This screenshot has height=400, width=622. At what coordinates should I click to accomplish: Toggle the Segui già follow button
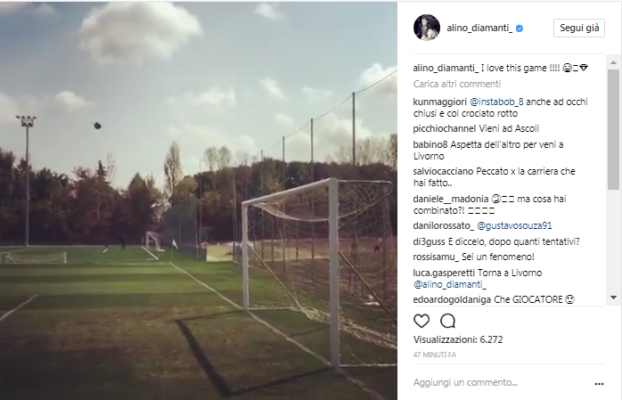point(579,28)
